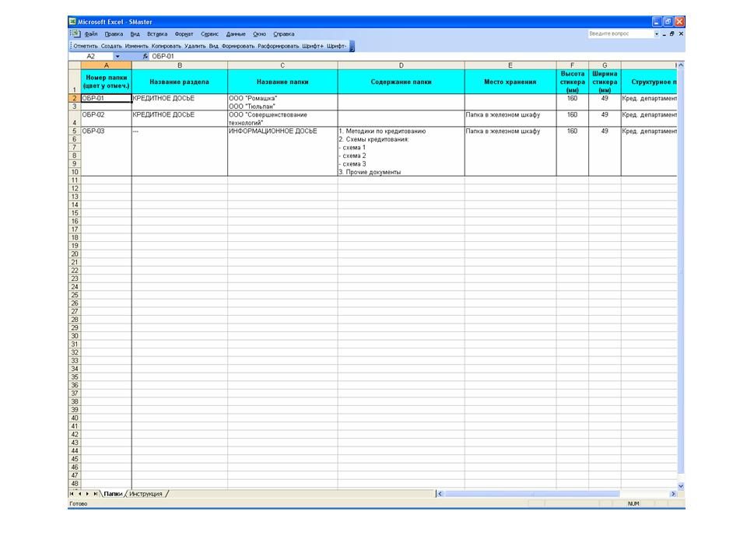Switch to the Папки sheet tab
The width and height of the screenshot is (747, 560).
click(x=113, y=494)
